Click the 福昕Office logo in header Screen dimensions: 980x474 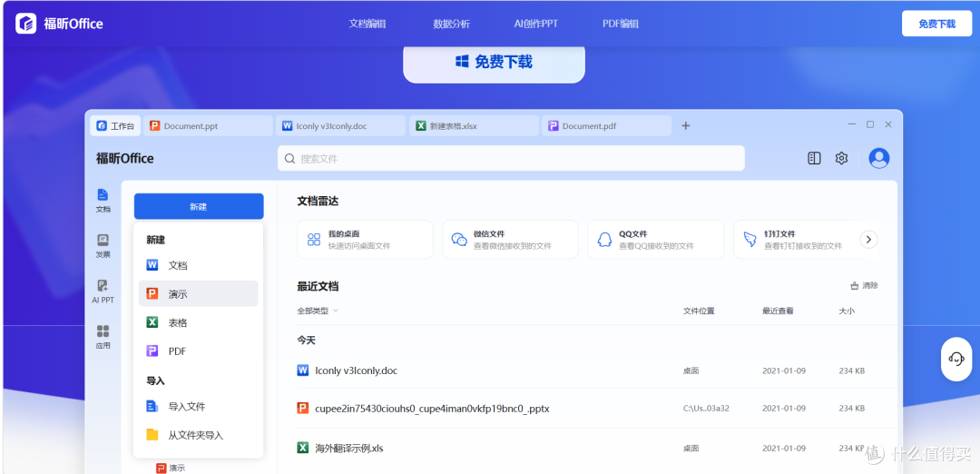point(59,24)
